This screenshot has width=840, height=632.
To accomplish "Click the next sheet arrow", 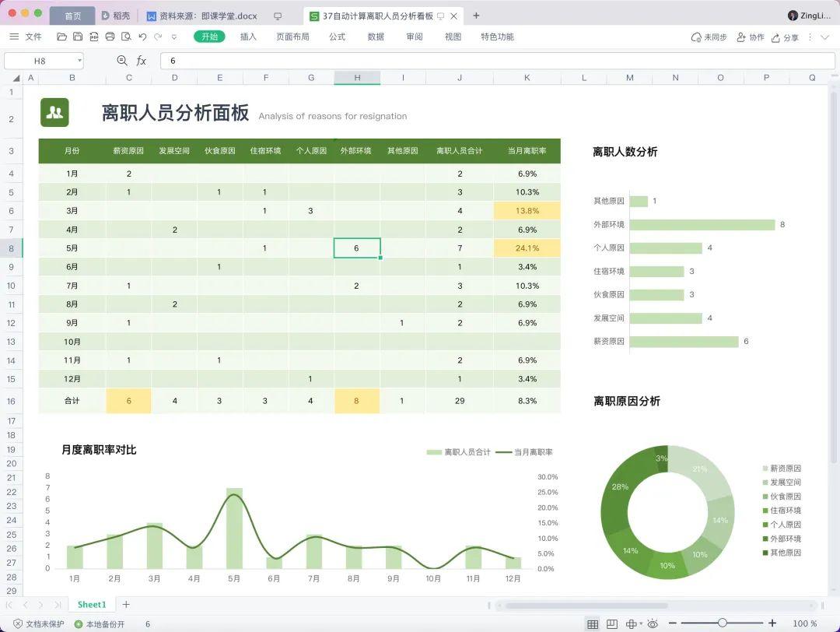I will click(40, 605).
